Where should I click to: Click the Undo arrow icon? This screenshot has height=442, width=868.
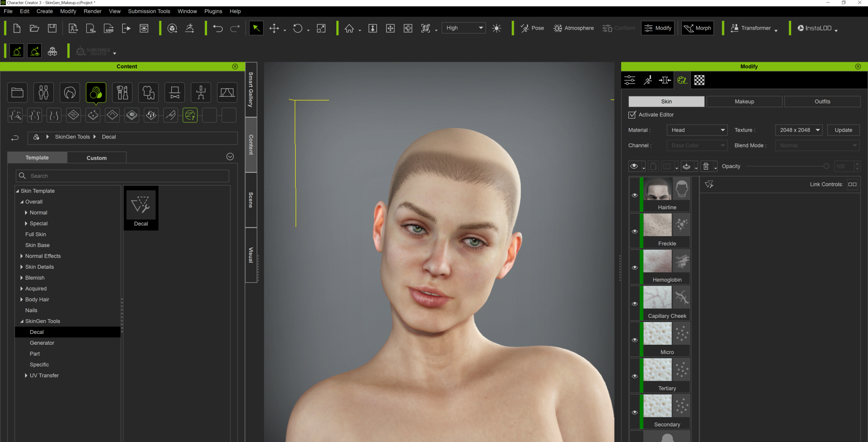[218, 28]
